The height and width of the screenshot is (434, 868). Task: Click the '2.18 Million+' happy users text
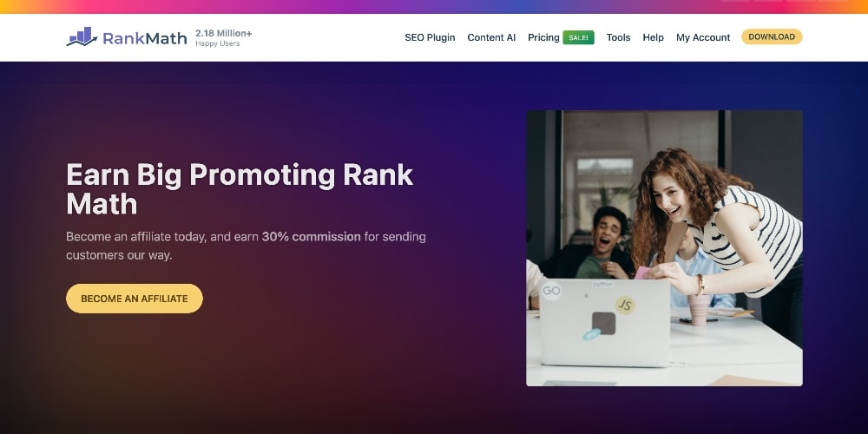coord(224,33)
